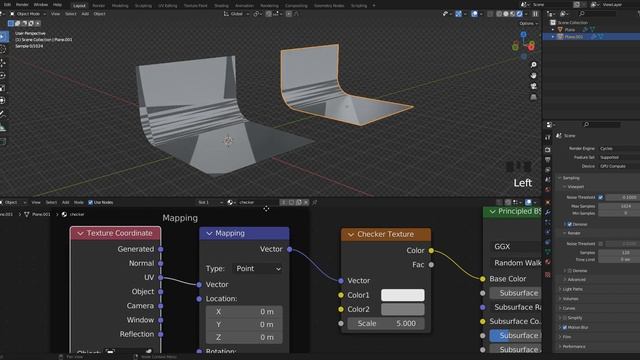
Task: Toggle viewport overlays icon
Action: [x=474, y=14]
